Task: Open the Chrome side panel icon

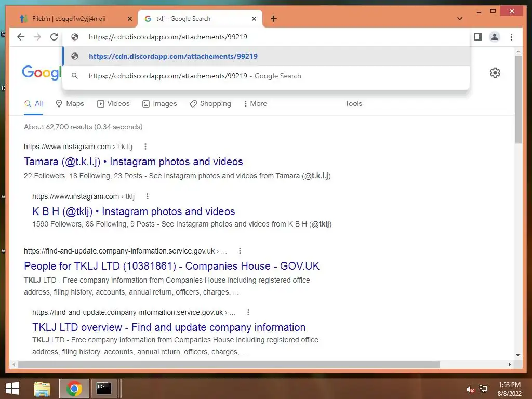Action: (x=478, y=37)
